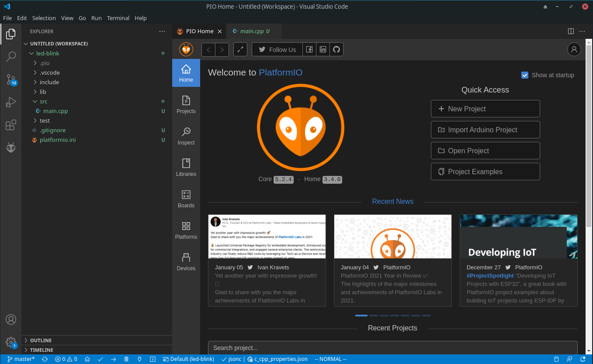Switch to the main.cpp editor tab
The image size is (593, 364).
click(x=253, y=31)
